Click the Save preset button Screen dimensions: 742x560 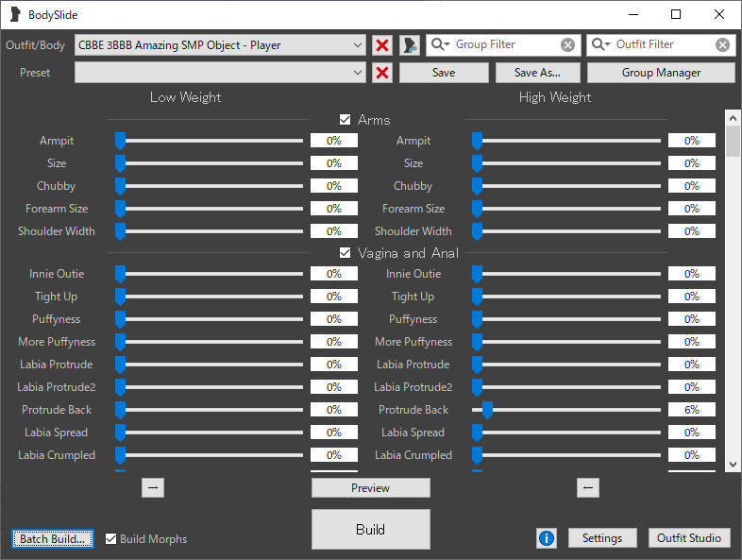[444, 73]
